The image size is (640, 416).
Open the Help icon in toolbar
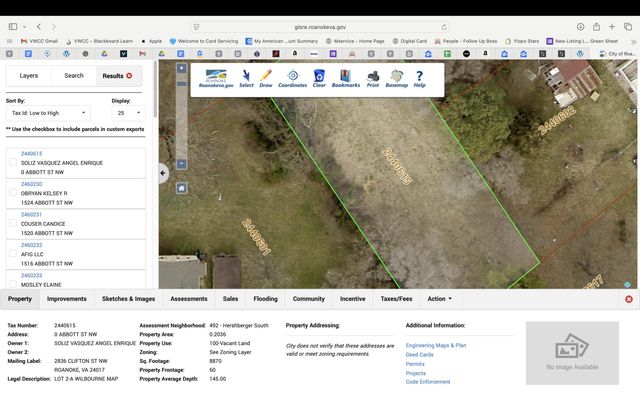419,78
